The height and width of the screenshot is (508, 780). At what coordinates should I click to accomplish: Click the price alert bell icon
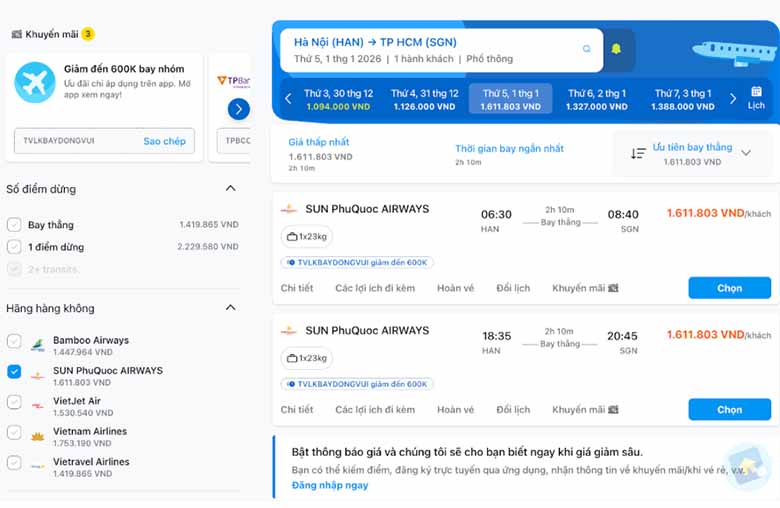tap(616, 49)
